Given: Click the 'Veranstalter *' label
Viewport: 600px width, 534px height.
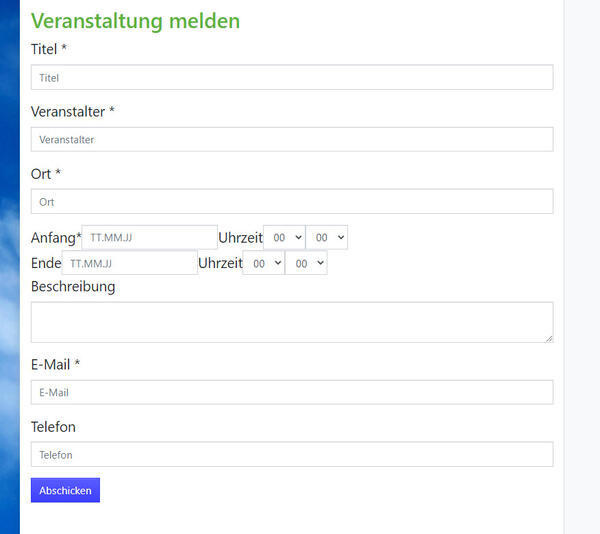Looking at the screenshot, I should tap(73, 112).
